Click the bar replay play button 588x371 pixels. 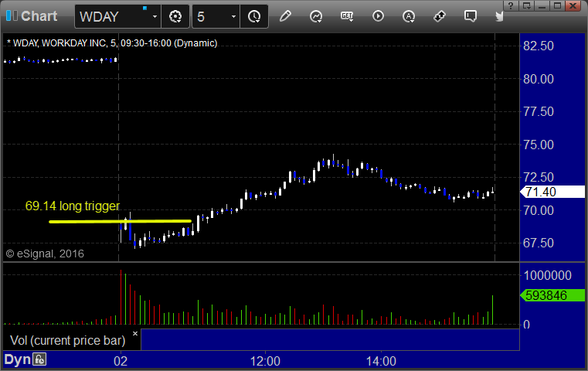point(378,16)
